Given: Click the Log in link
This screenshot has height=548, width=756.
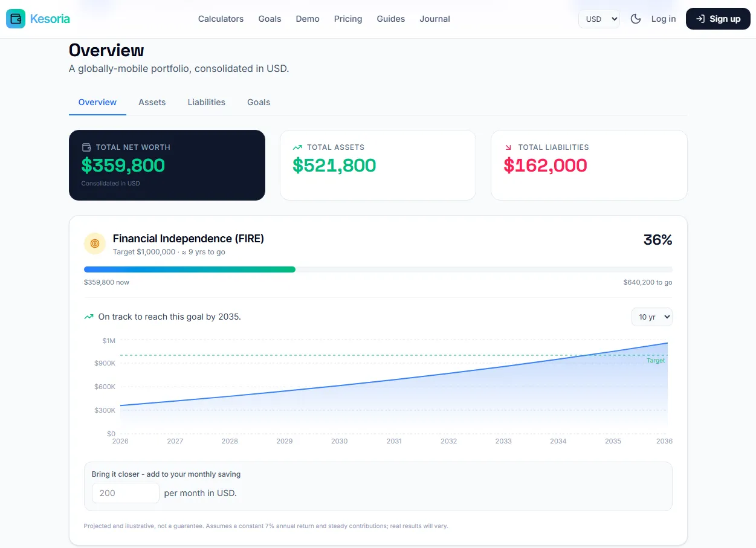Looking at the screenshot, I should click(664, 19).
